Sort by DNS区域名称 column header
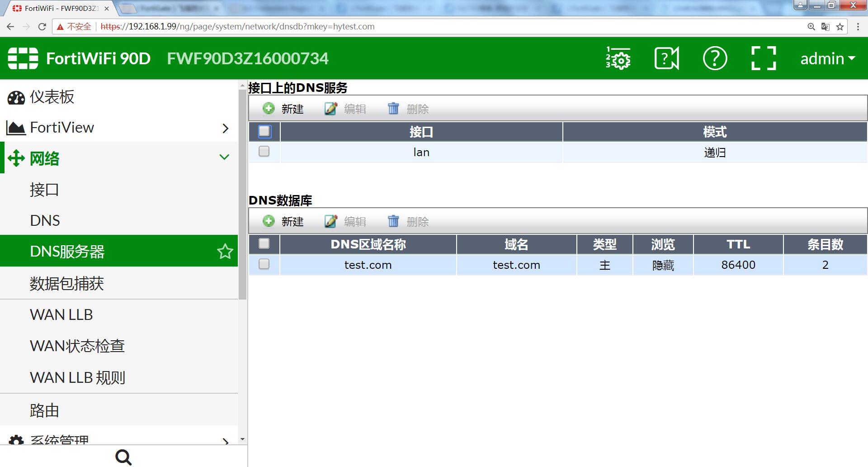This screenshot has height=467, width=868. point(368,244)
